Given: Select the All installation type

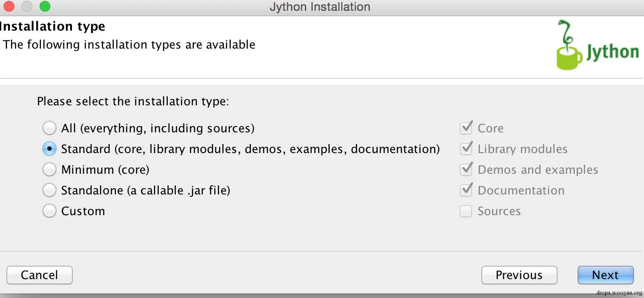Looking at the screenshot, I should (49, 128).
